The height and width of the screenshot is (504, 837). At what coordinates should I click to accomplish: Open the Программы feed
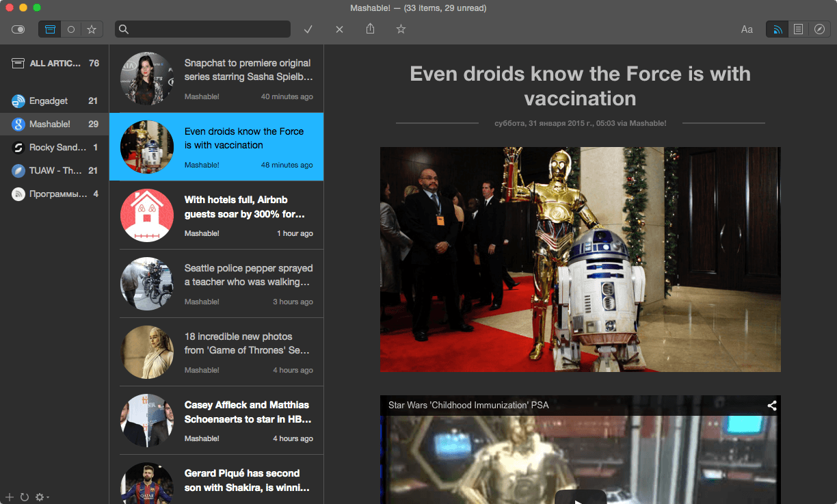(55, 194)
